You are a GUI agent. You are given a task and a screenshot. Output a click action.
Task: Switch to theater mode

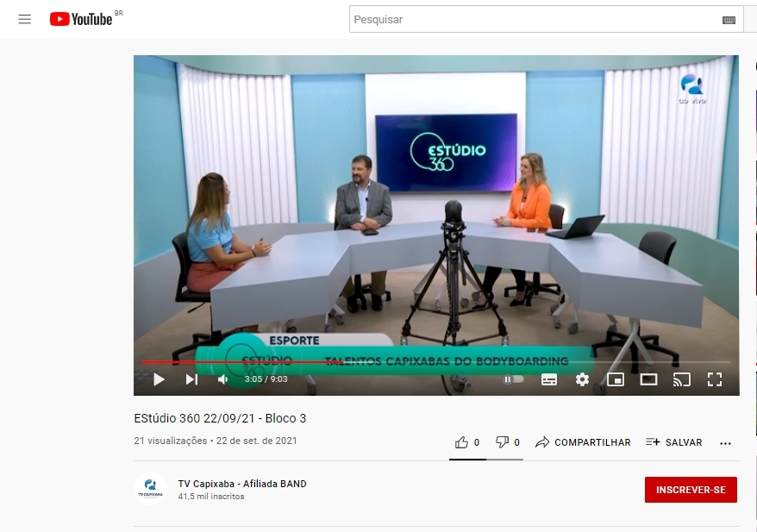[648, 379]
